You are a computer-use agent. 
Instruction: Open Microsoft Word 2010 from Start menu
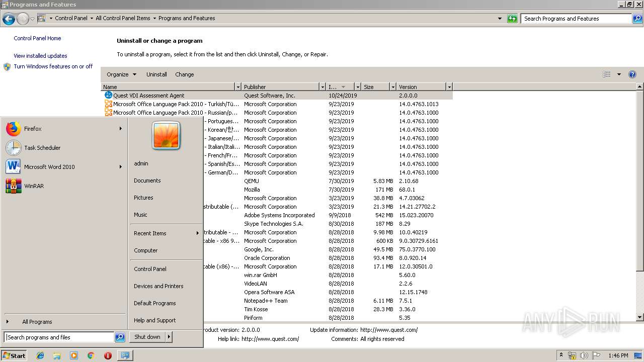(64, 167)
